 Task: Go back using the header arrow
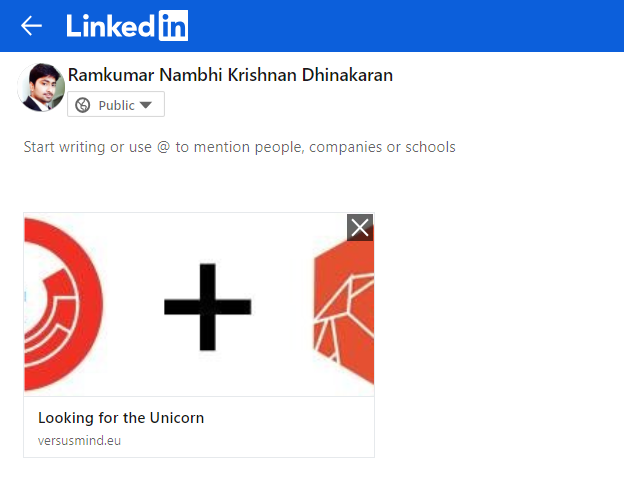tap(31, 26)
